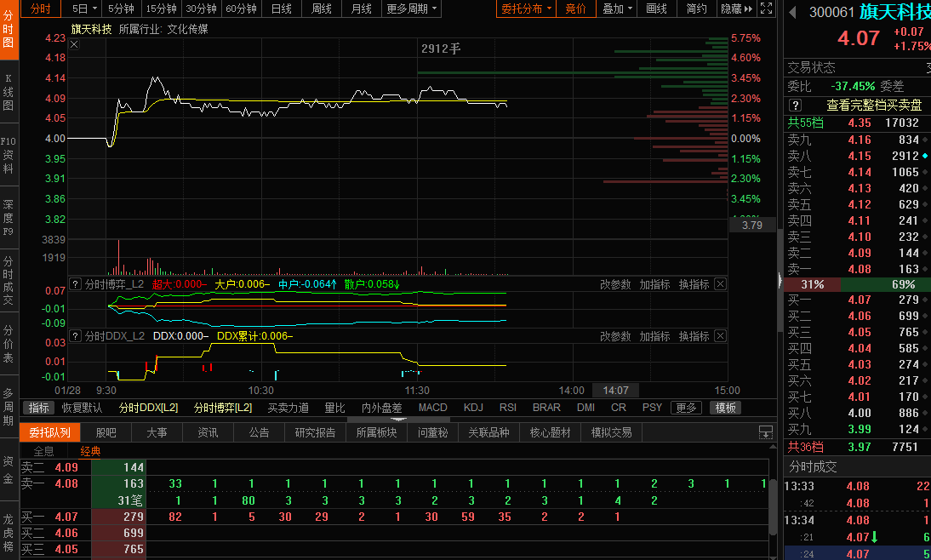Click the panel layout icon in the bottom tab row
Image resolution: width=931 pixels, height=560 pixels.
(766, 432)
